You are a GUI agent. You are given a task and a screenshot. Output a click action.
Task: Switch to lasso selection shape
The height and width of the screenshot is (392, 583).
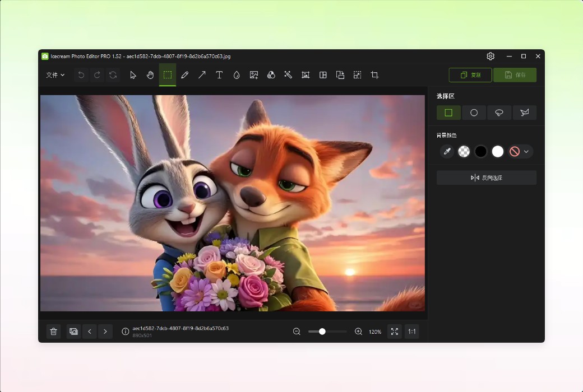point(499,113)
